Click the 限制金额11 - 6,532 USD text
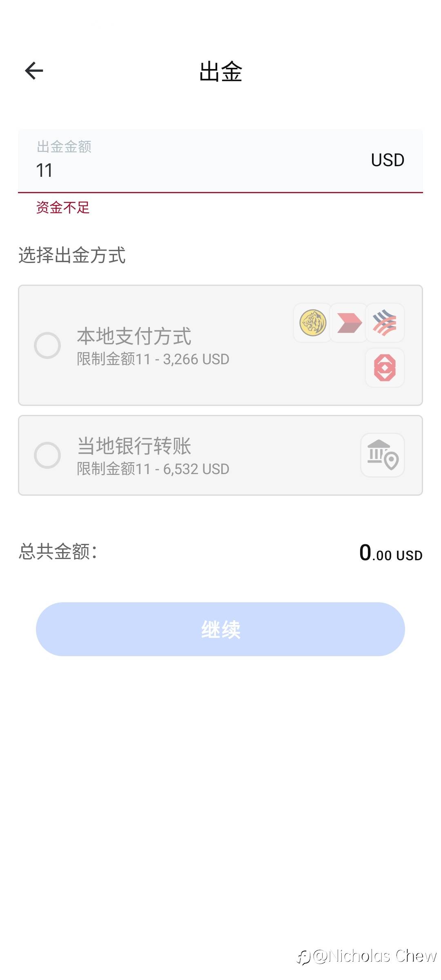This screenshot has height=980, width=441. (x=153, y=469)
